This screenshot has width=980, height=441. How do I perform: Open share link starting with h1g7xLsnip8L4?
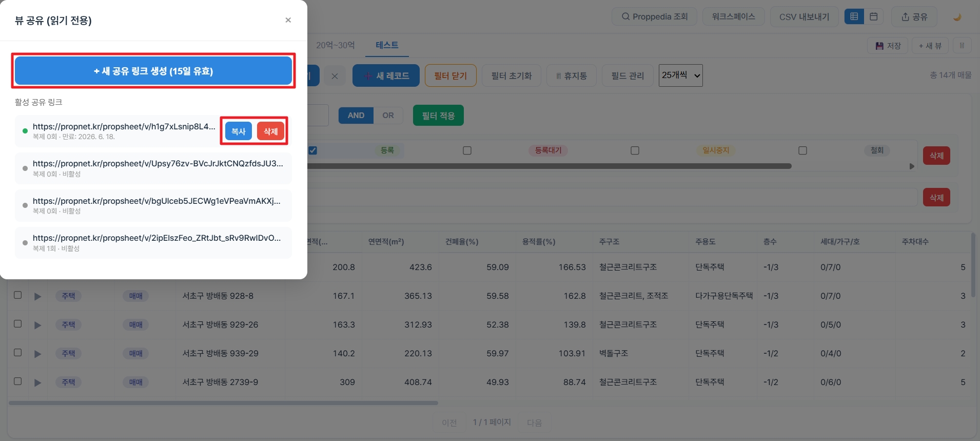coord(124,126)
